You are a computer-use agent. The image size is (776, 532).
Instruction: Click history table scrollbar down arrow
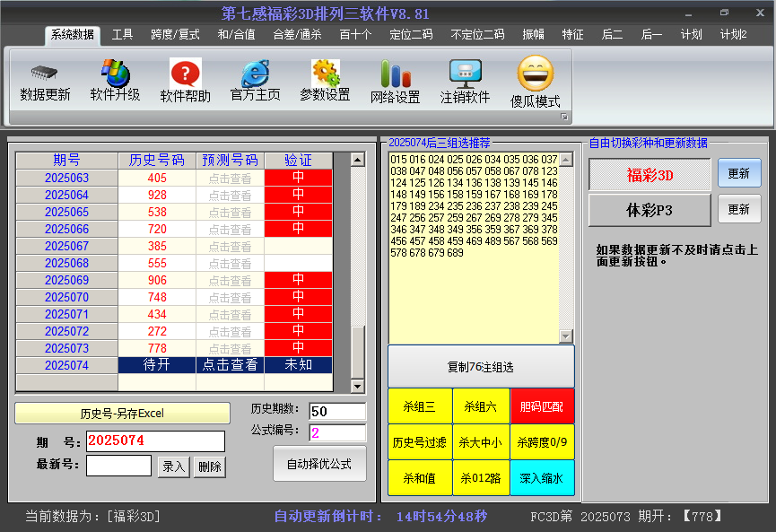[357, 387]
